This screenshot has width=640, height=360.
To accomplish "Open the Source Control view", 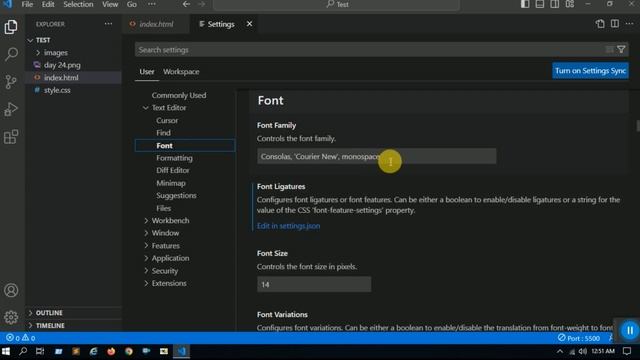I will (x=11, y=82).
